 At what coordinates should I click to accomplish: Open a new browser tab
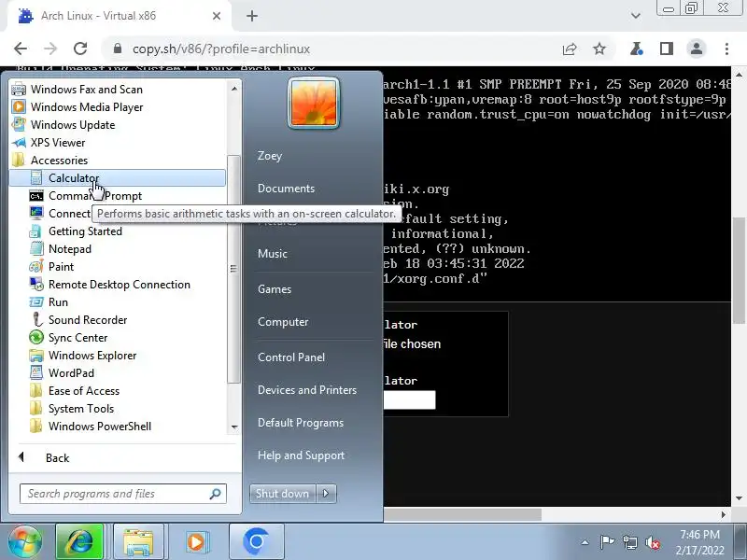pyautogui.click(x=252, y=16)
